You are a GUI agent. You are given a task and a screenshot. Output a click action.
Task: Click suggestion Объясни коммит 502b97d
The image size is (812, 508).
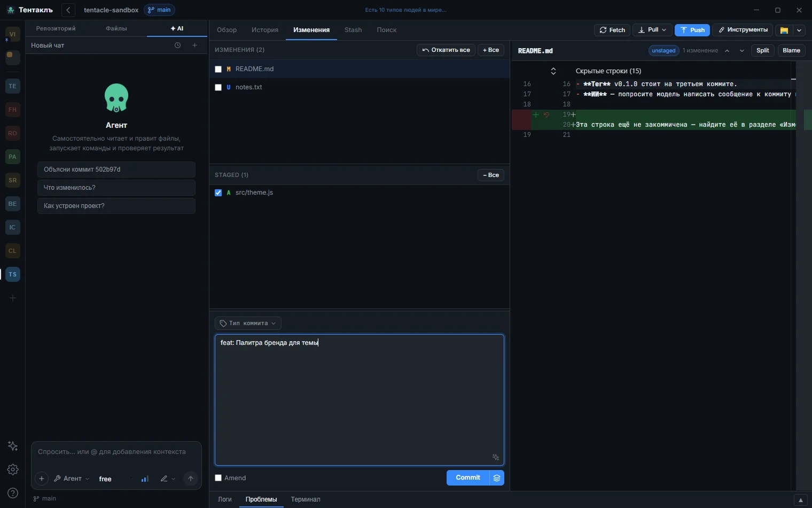[x=116, y=170]
